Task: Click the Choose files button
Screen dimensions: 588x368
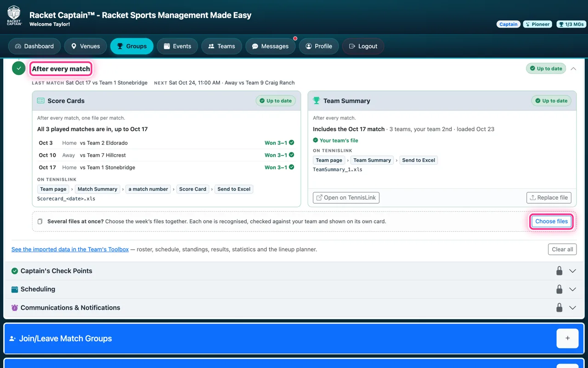Action: tap(551, 221)
